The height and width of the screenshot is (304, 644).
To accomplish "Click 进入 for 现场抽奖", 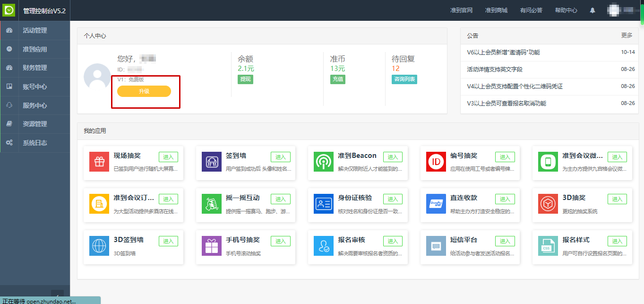I will coord(168,157).
